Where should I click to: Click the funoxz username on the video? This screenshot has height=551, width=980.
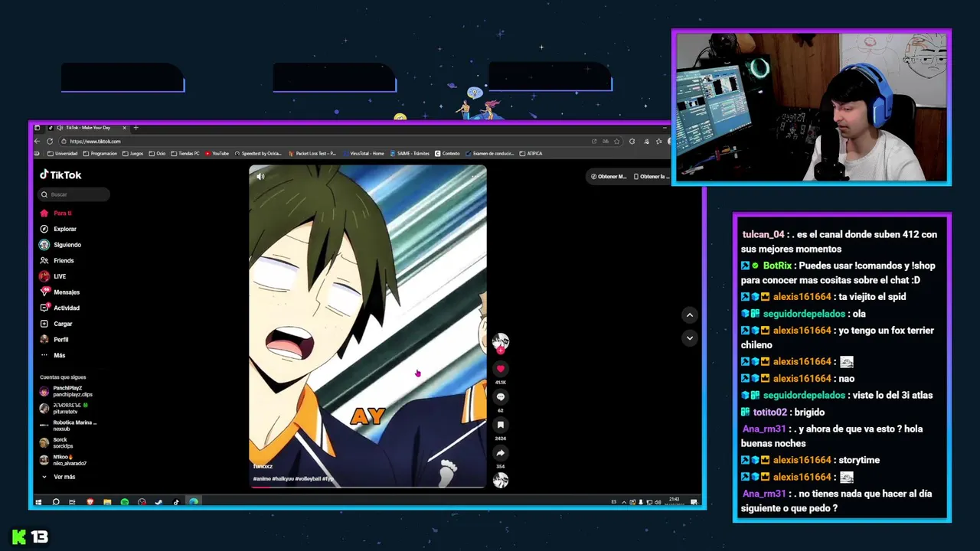pos(263,466)
